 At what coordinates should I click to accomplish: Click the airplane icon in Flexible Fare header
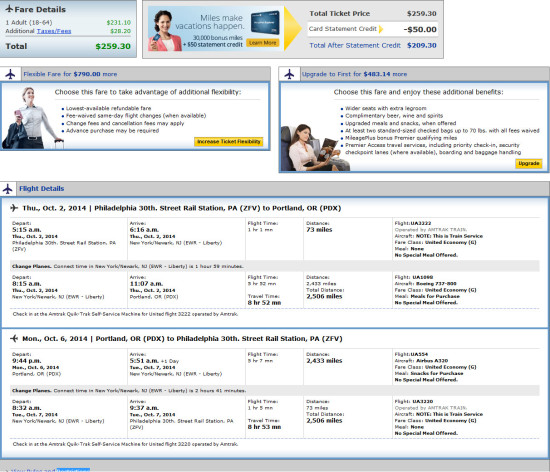click(10, 74)
